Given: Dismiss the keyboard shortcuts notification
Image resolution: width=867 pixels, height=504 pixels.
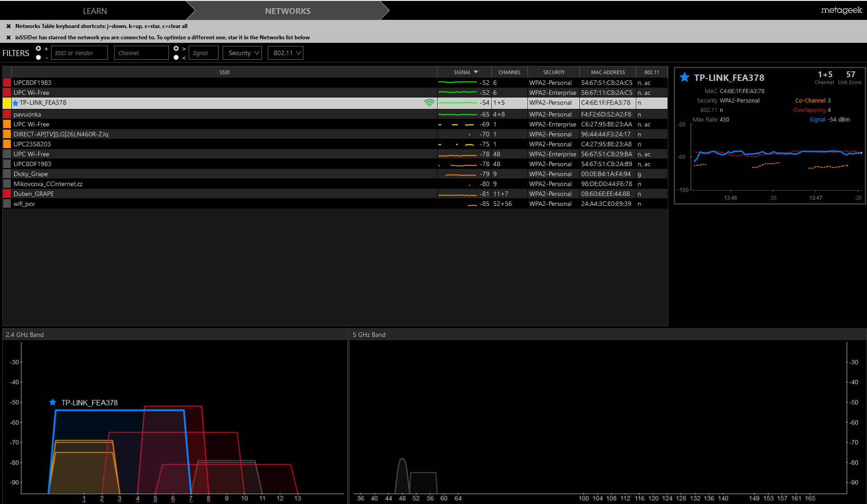Looking at the screenshot, I should coord(8,26).
